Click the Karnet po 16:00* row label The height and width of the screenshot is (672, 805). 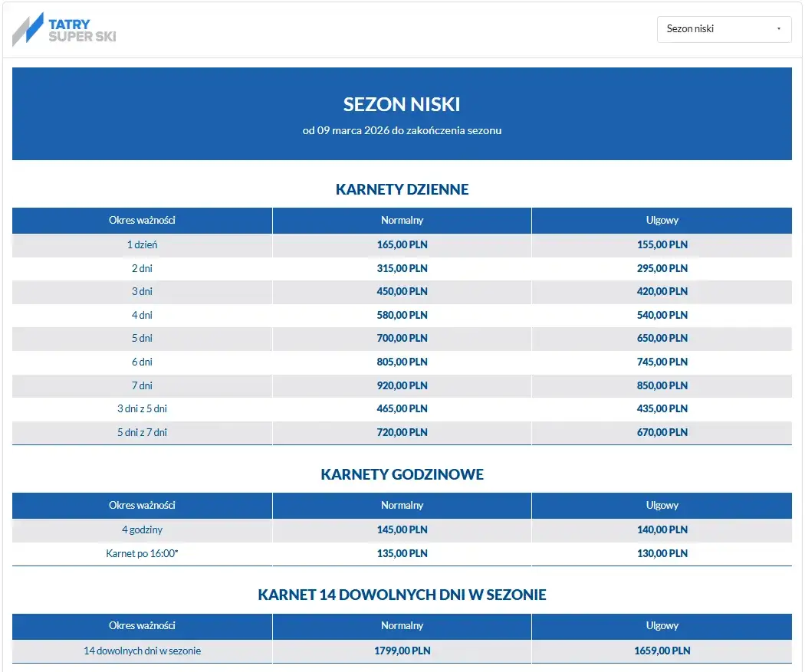coord(142,553)
